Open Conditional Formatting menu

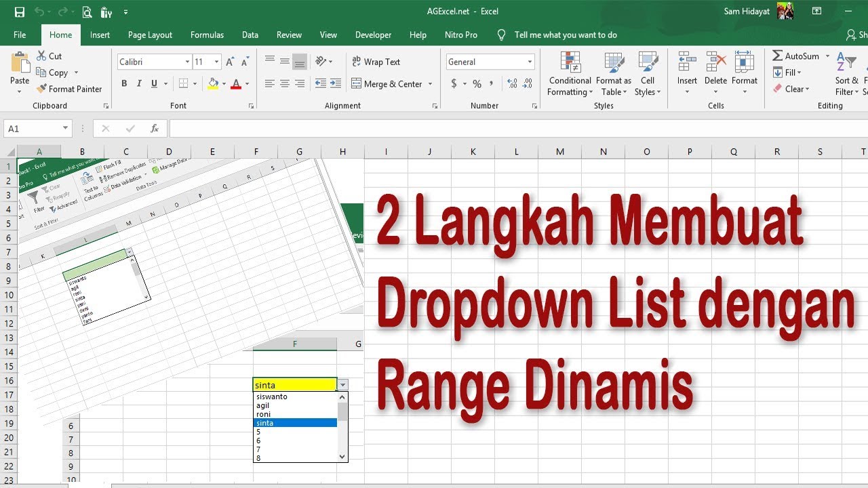click(570, 74)
